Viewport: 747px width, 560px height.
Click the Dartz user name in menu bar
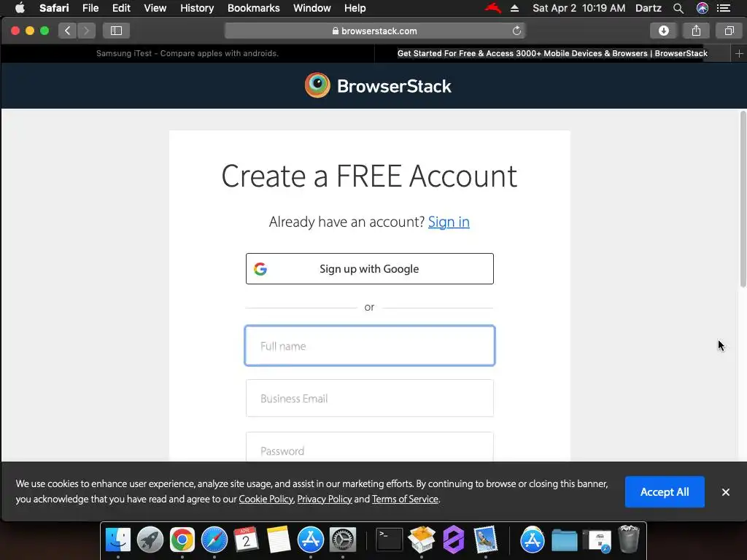click(x=649, y=8)
